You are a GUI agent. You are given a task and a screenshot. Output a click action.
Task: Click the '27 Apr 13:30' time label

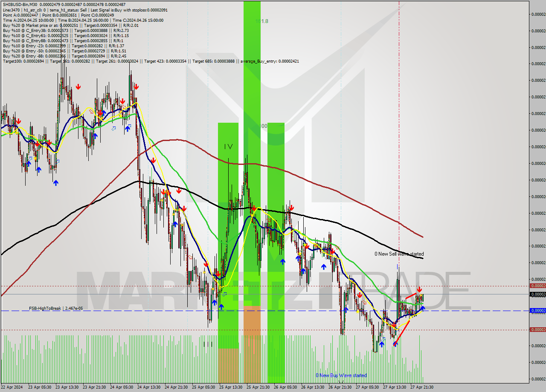(x=395, y=387)
